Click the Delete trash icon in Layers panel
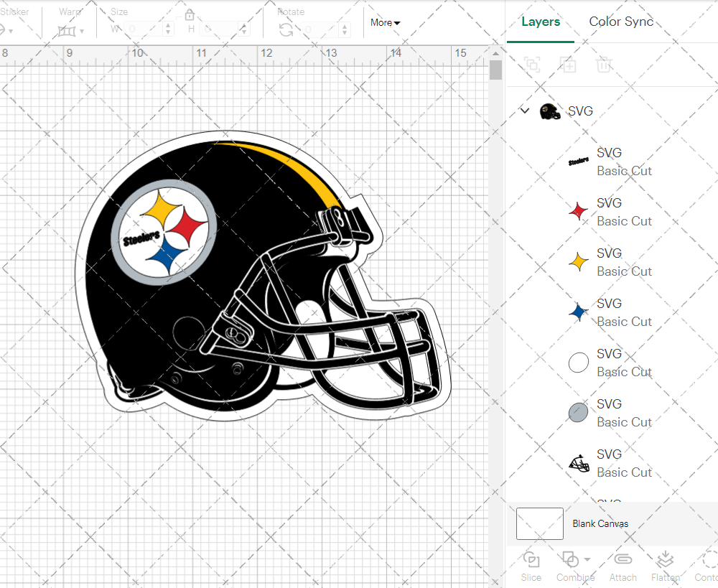 pos(604,65)
